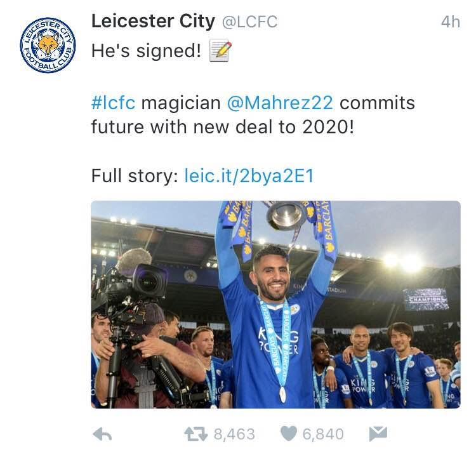The height and width of the screenshot is (452, 476).
Task: Click the word "magician" in the tweet
Action: coord(181,102)
